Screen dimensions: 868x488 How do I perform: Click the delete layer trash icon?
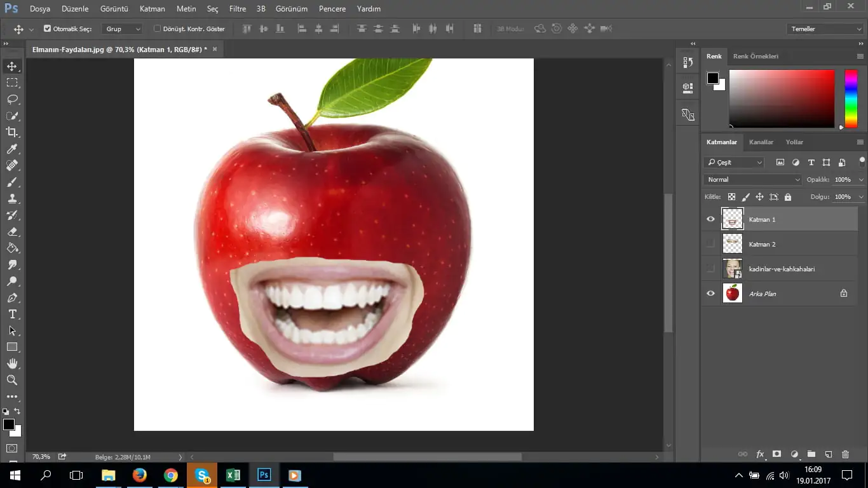[845, 454]
